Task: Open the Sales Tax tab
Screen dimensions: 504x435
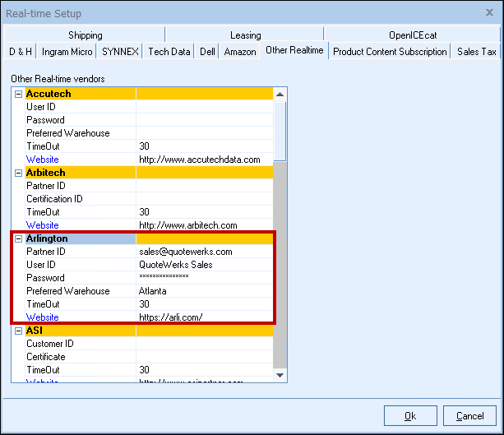Action: pos(476,52)
